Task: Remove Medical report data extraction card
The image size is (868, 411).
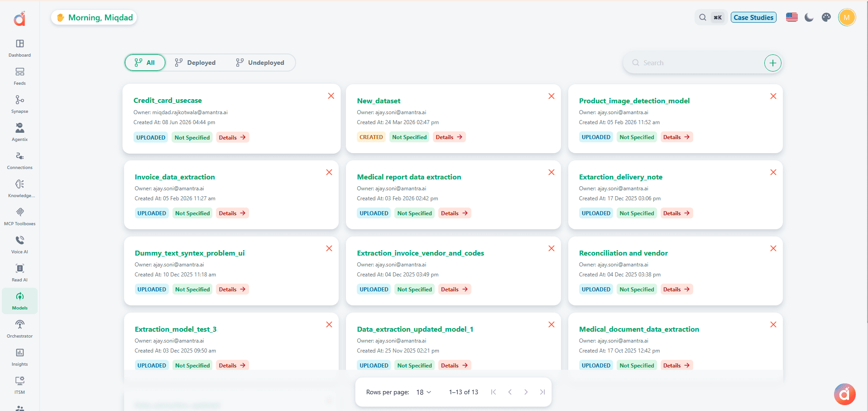Action: 551,172
